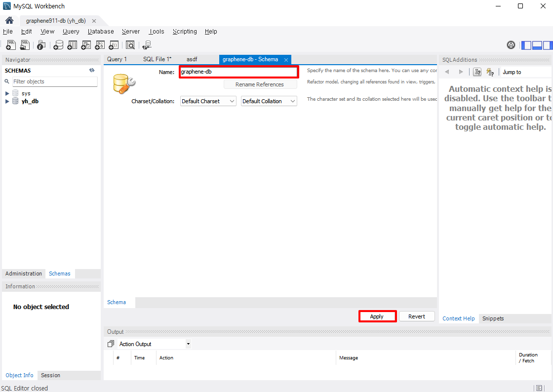Click the yh_db database icon
Image resolution: width=553 pixels, height=392 pixels.
15,101
